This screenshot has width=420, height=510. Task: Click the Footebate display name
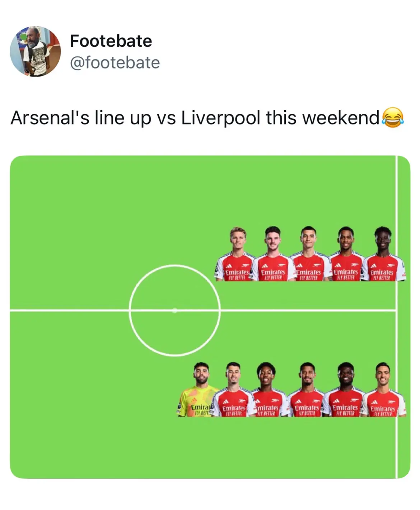coord(111,41)
